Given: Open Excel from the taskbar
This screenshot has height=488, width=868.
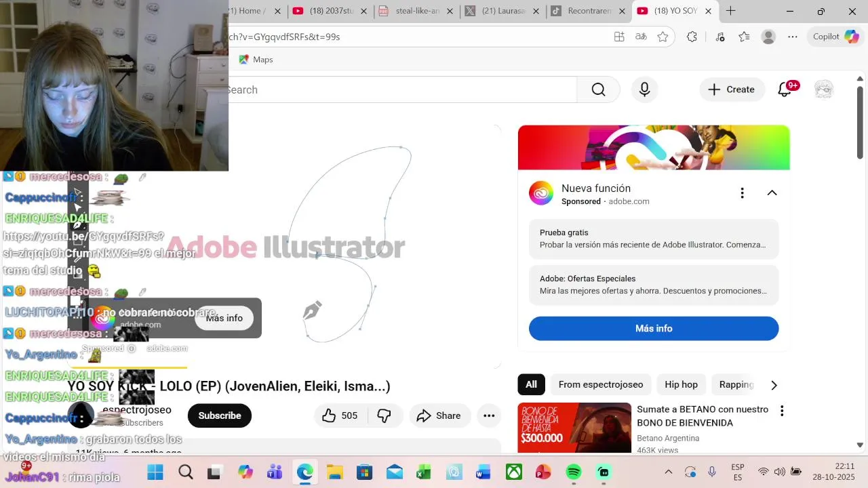Looking at the screenshot, I should (x=424, y=472).
